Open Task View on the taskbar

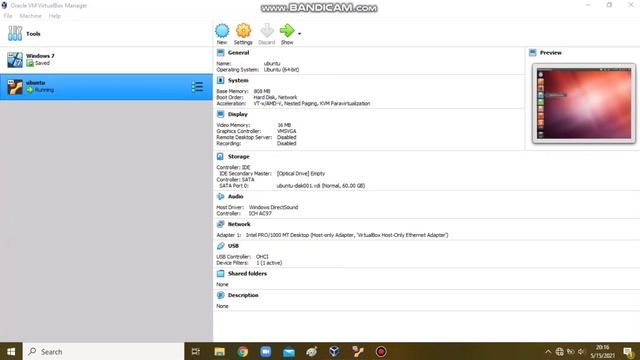coord(196,351)
